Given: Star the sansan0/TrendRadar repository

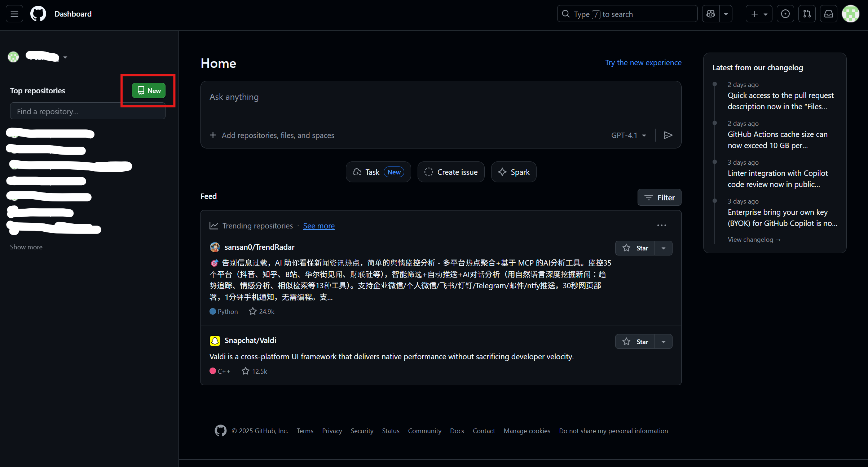Looking at the screenshot, I should (635, 248).
